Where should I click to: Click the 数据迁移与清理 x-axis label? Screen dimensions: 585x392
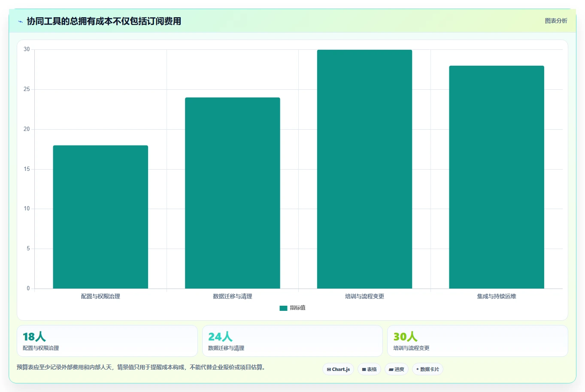pyautogui.click(x=233, y=296)
